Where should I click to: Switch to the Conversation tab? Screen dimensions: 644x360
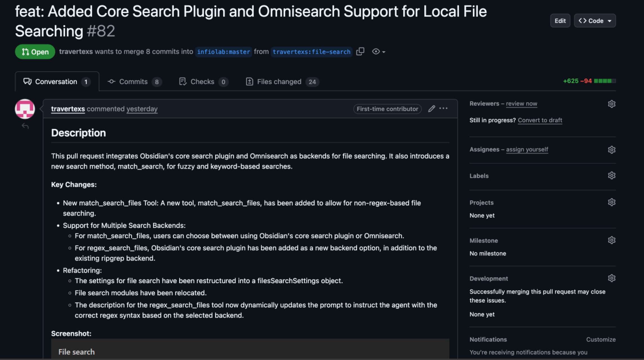tap(57, 82)
